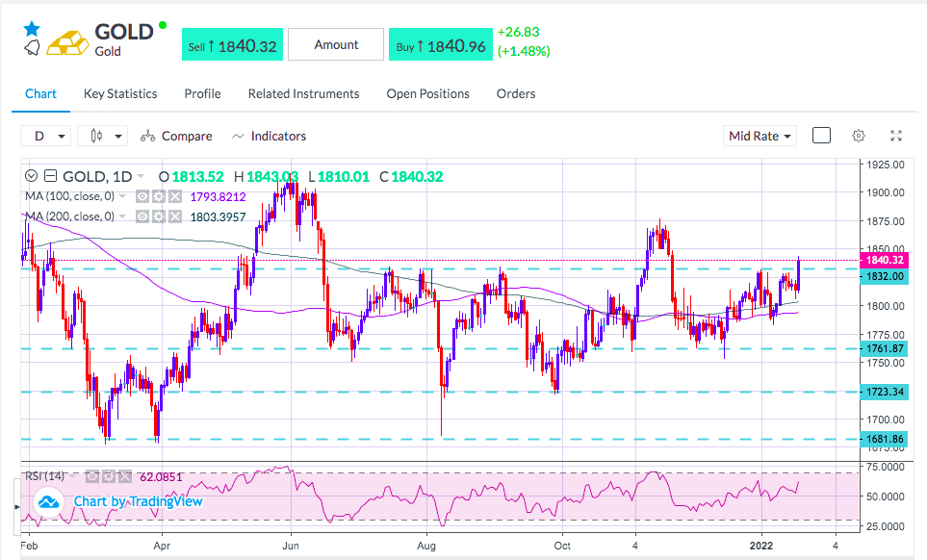Click the MA 100 value 1793.8212
Image resolution: width=927 pixels, height=560 pixels.
pos(219,196)
